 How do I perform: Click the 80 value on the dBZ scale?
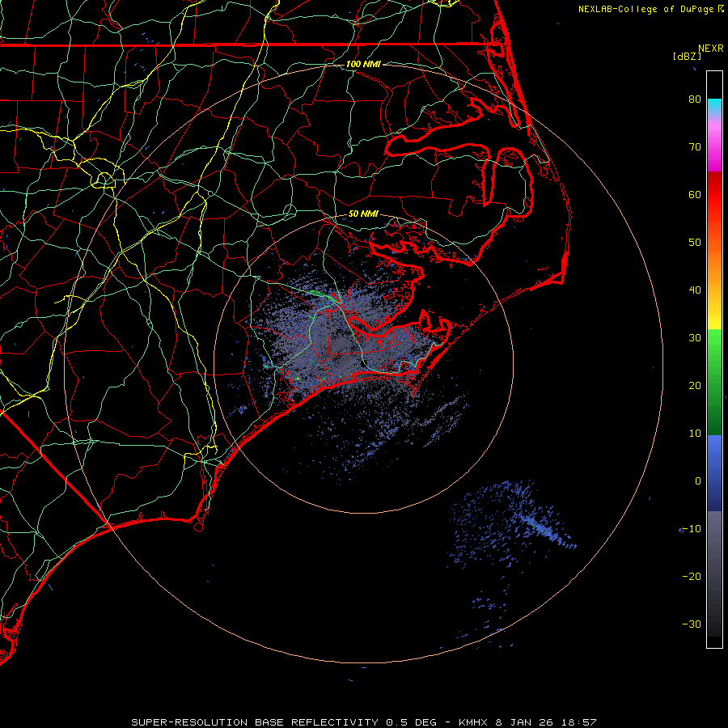(x=695, y=99)
